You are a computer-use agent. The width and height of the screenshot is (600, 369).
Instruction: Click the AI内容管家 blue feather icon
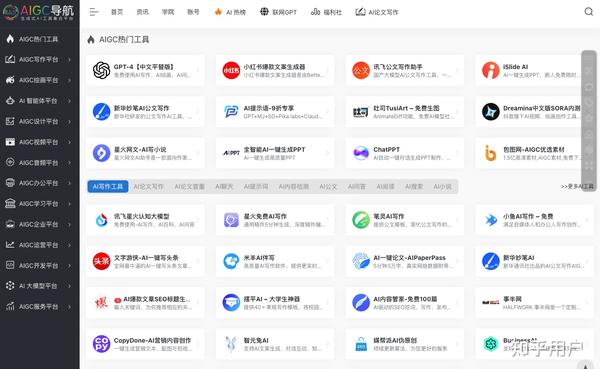[361, 303]
